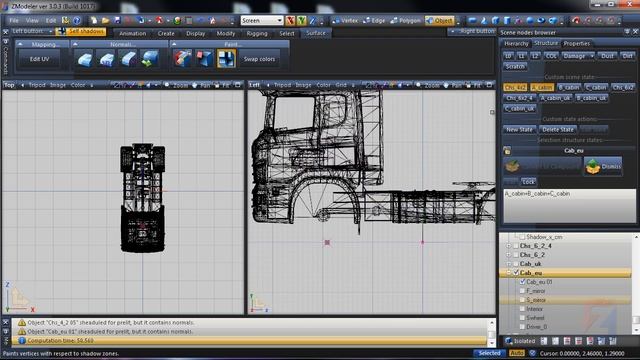Click Delete State button

(x=558, y=129)
